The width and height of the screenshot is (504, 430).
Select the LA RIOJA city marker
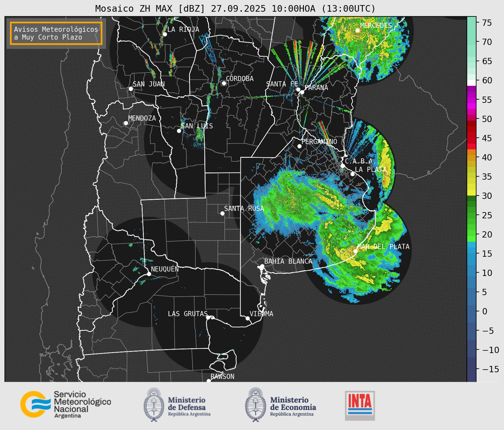(165, 34)
